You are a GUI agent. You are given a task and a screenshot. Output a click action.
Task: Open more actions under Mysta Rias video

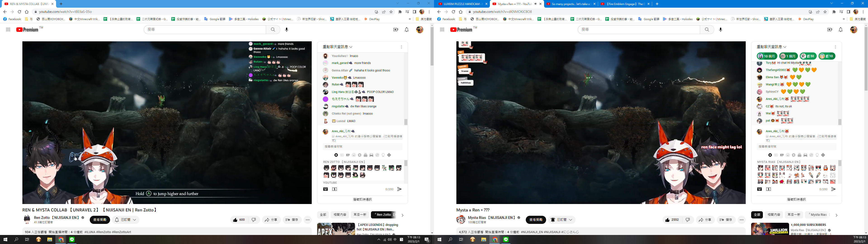(x=742, y=220)
